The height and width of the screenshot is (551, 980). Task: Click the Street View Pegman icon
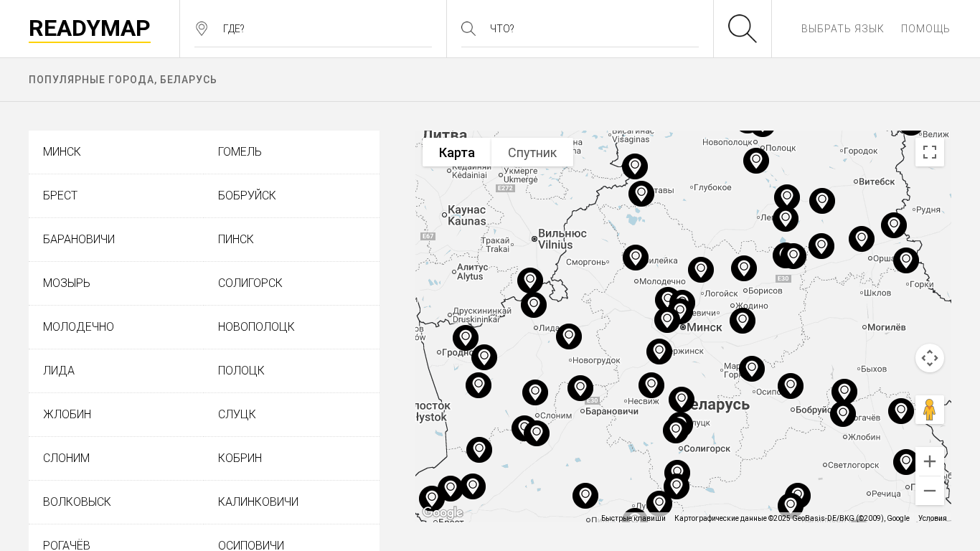pyautogui.click(x=930, y=410)
